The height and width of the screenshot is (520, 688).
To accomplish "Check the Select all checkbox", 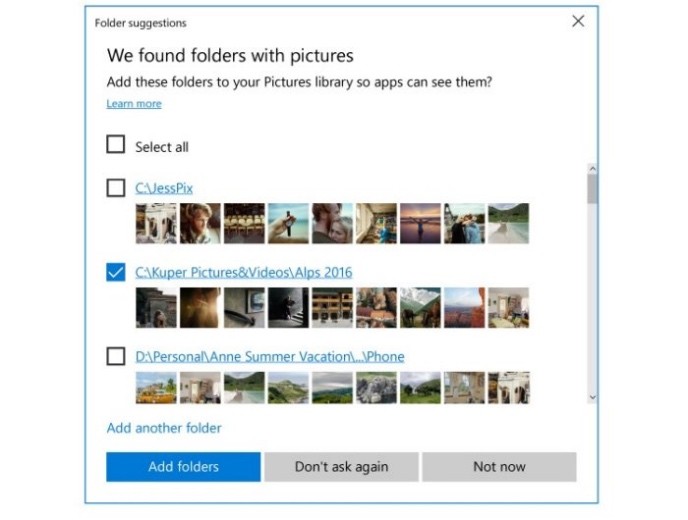I will click(116, 146).
